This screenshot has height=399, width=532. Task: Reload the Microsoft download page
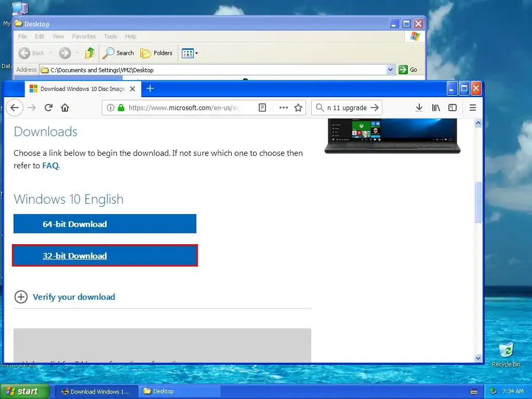point(48,108)
